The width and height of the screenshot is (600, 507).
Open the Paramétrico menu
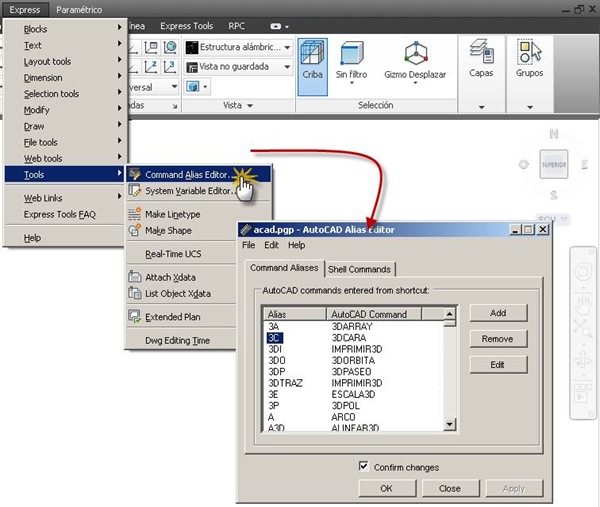[x=79, y=10]
